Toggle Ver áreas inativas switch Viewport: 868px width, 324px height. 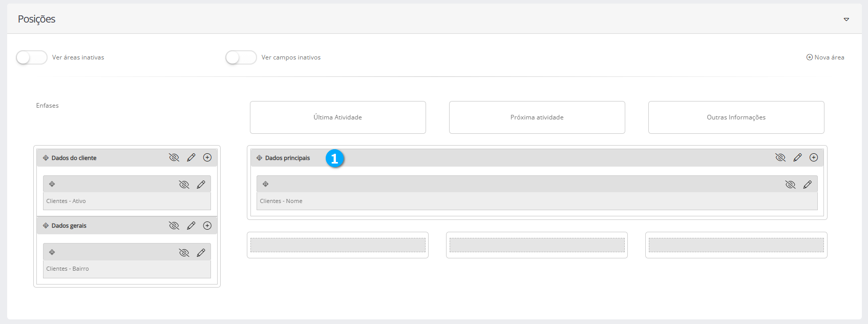[32, 57]
